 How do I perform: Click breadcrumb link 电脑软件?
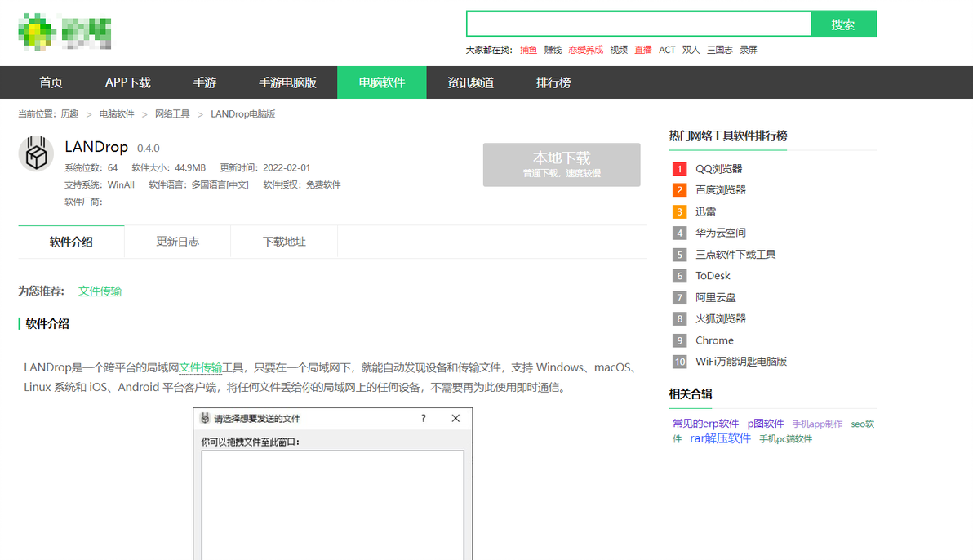[117, 114]
